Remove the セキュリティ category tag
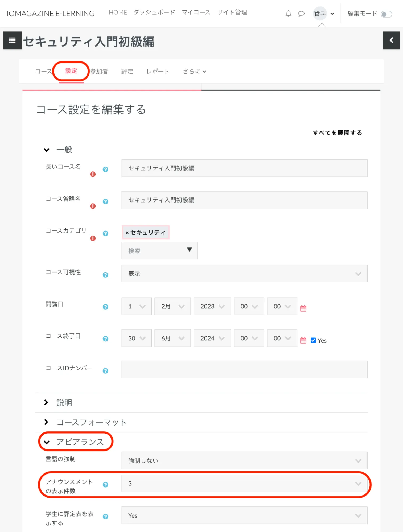 (127, 233)
